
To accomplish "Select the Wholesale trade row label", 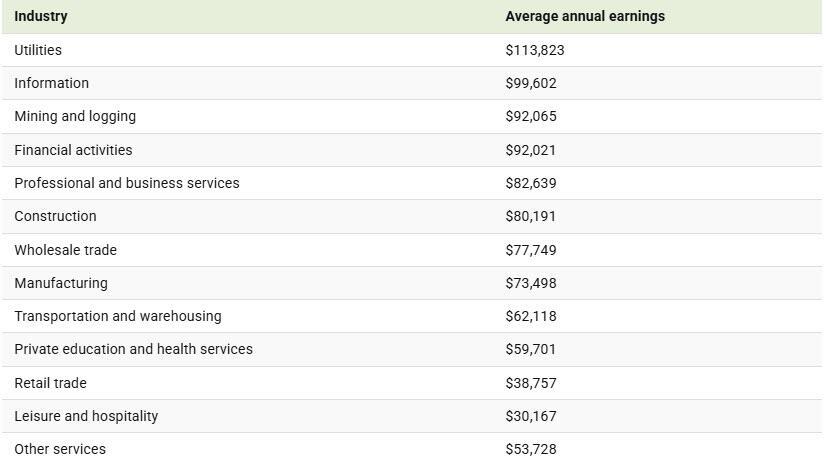I will 65,250.
